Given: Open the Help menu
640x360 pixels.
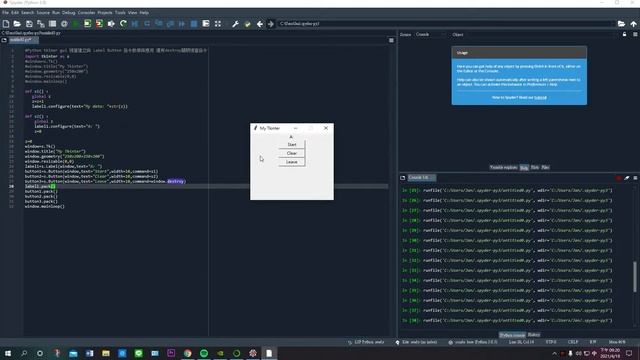Looking at the screenshot, I should tap(144, 13).
